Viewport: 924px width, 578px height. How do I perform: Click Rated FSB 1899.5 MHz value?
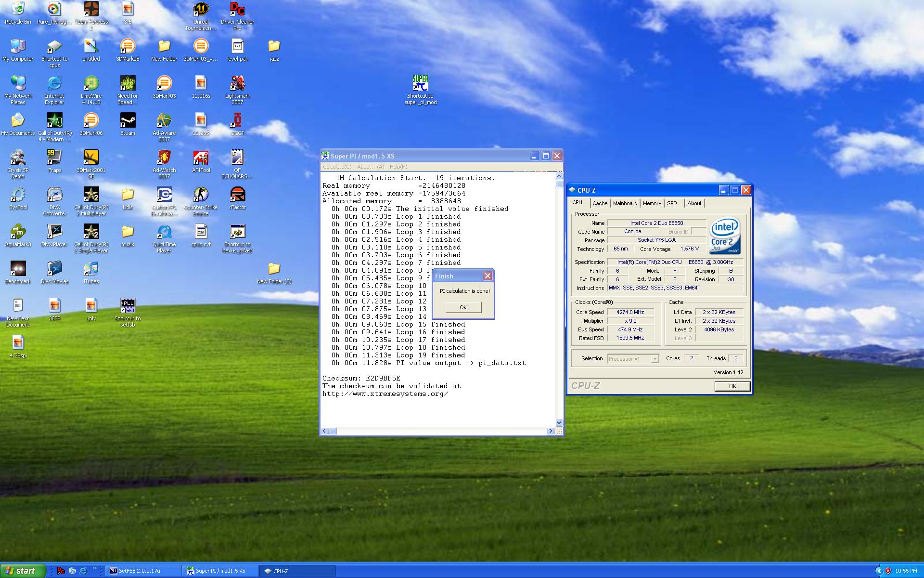(630, 338)
